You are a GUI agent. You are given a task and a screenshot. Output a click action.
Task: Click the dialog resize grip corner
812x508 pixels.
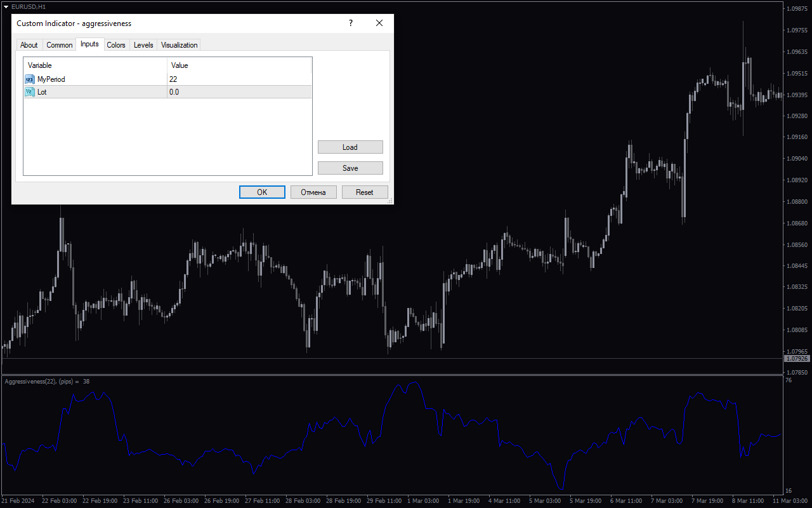390,201
